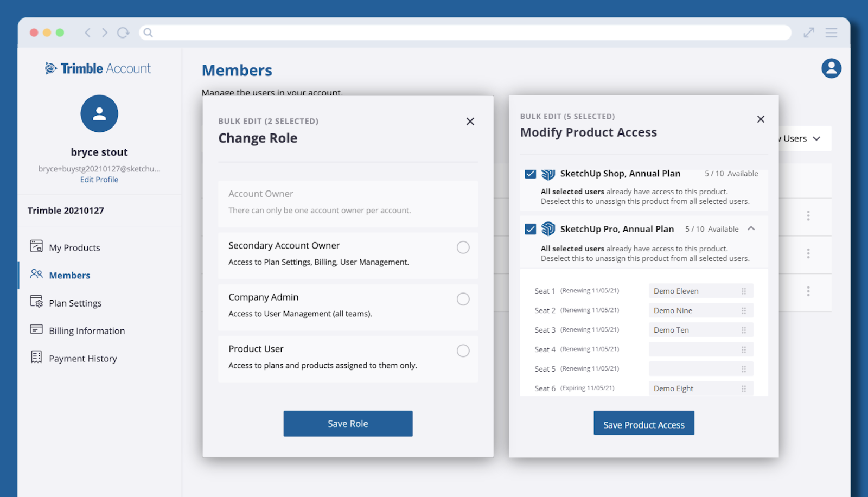The height and width of the screenshot is (497, 868).
Task: Click the Trimble Account logo
Action: [98, 68]
